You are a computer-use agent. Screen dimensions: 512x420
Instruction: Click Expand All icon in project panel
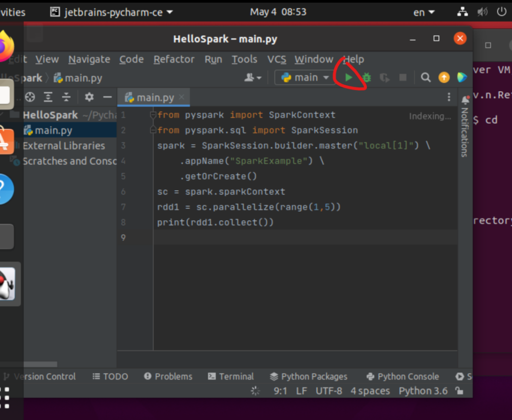(x=48, y=97)
